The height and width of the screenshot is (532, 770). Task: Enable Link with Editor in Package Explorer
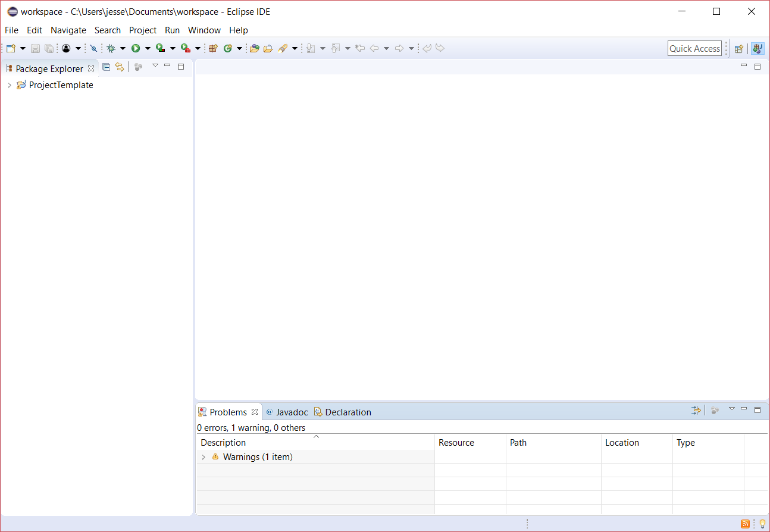(x=120, y=67)
